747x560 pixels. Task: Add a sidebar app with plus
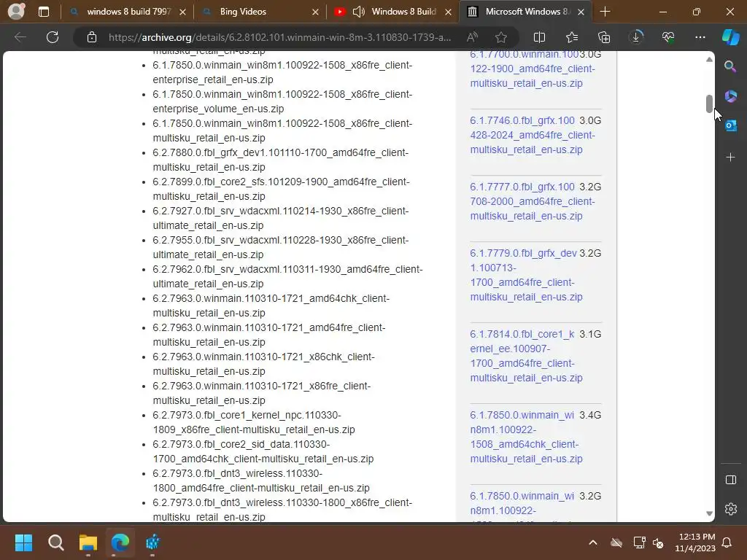point(730,157)
